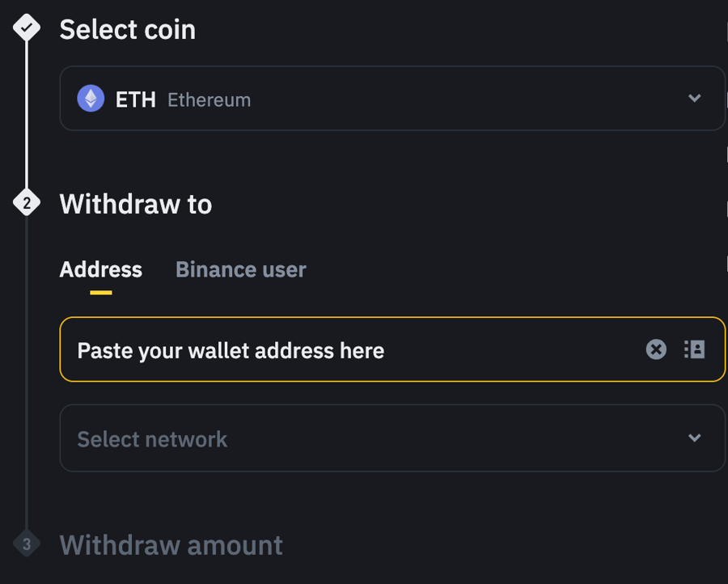Click the Withdraw to heading
This screenshot has height=584, width=728.
point(135,204)
